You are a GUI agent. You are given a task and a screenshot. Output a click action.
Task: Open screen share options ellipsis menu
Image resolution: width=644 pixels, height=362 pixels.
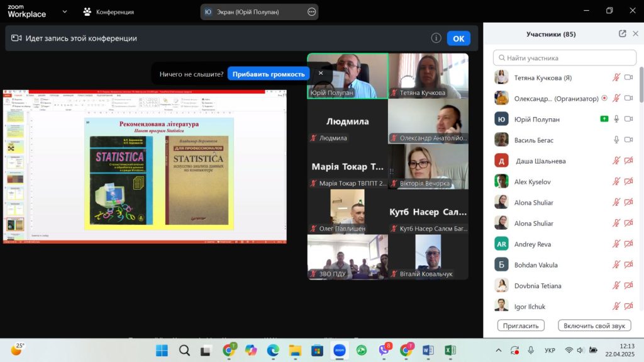click(x=312, y=12)
